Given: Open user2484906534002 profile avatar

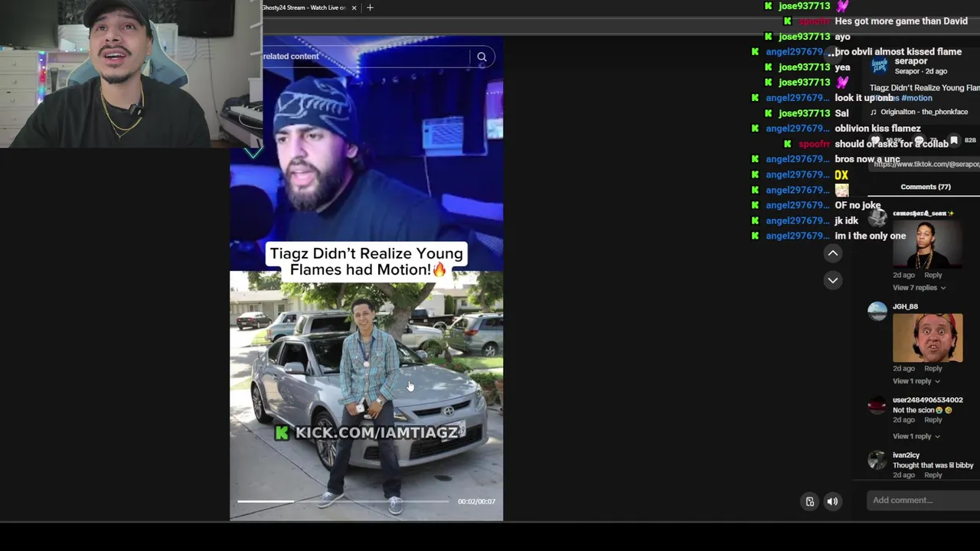Looking at the screenshot, I should [x=877, y=404].
